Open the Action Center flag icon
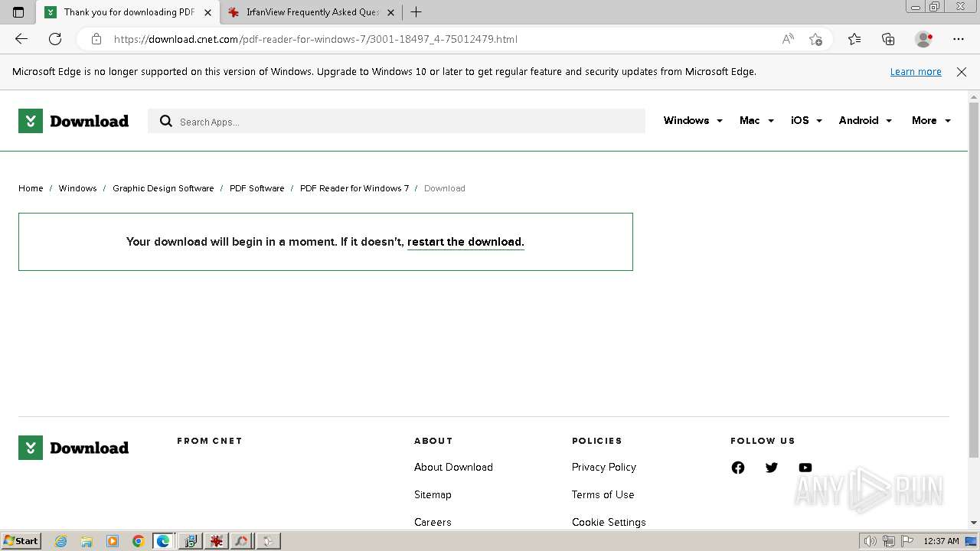980x551 pixels. [907, 541]
